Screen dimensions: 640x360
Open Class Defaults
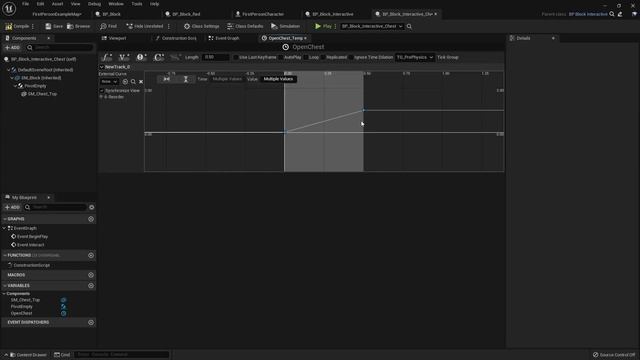(245, 26)
